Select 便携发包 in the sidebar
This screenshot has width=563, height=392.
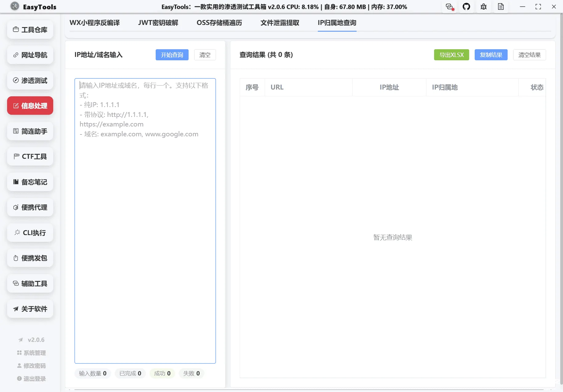click(x=30, y=258)
